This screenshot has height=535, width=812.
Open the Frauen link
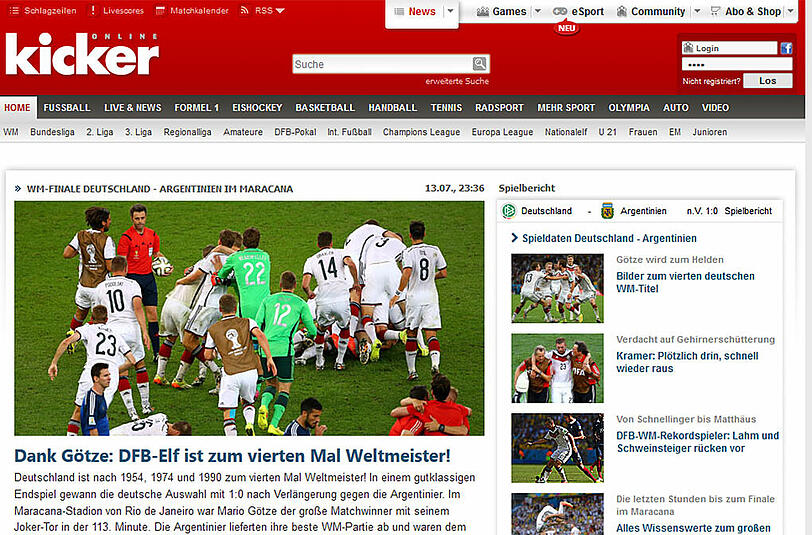click(x=643, y=132)
